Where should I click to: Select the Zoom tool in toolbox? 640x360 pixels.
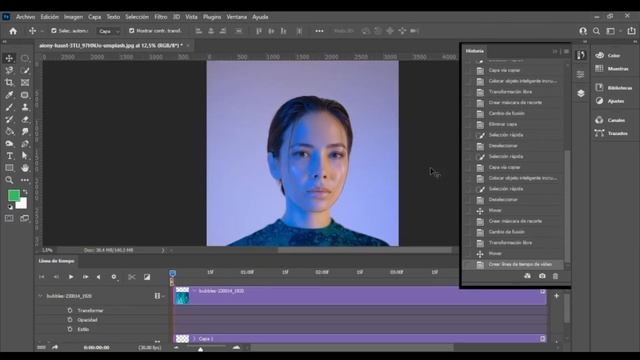[9, 180]
